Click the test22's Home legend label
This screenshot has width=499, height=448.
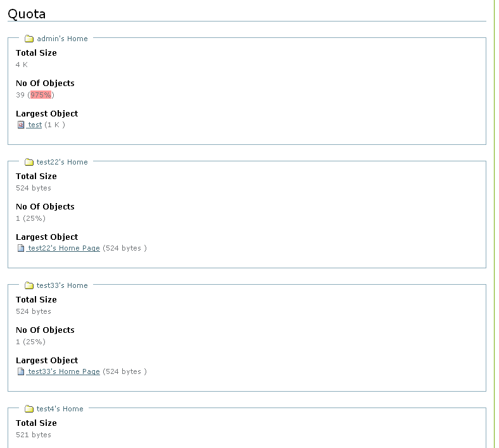click(x=62, y=162)
